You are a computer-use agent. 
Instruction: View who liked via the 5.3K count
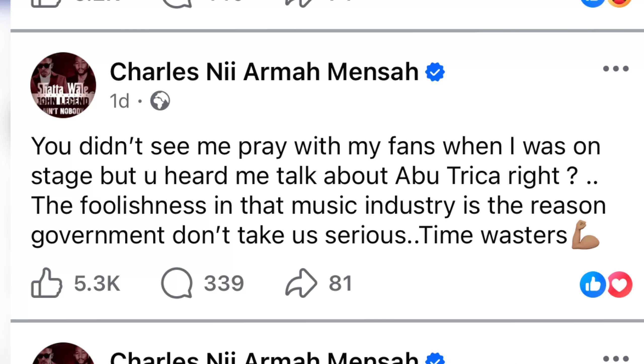tap(97, 284)
